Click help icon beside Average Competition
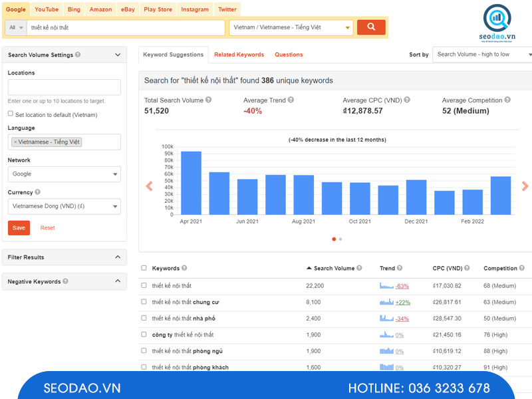 coord(507,100)
